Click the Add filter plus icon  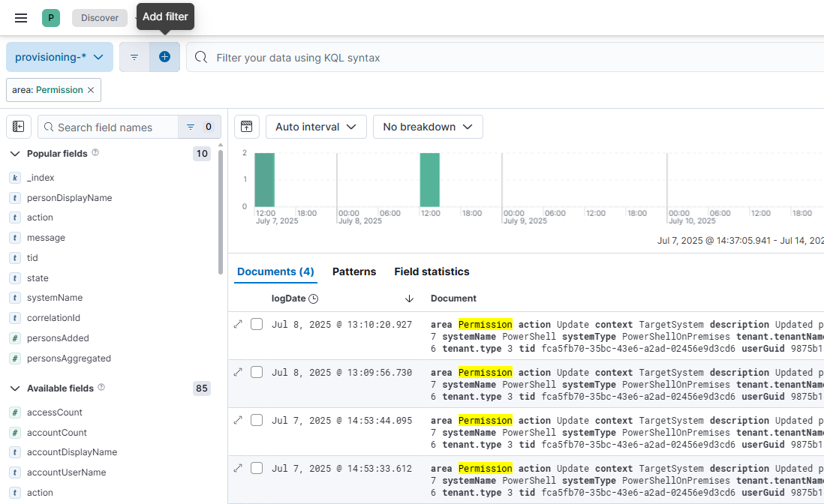click(164, 57)
